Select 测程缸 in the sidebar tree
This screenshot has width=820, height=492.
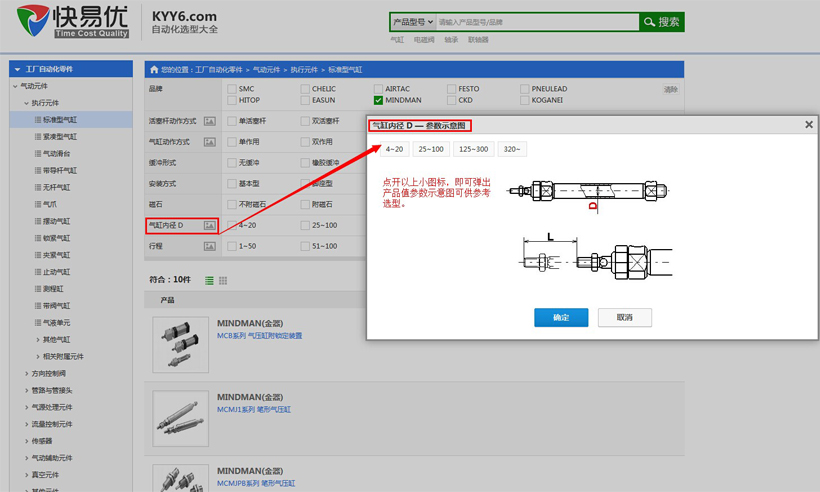[x=53, y=289]
